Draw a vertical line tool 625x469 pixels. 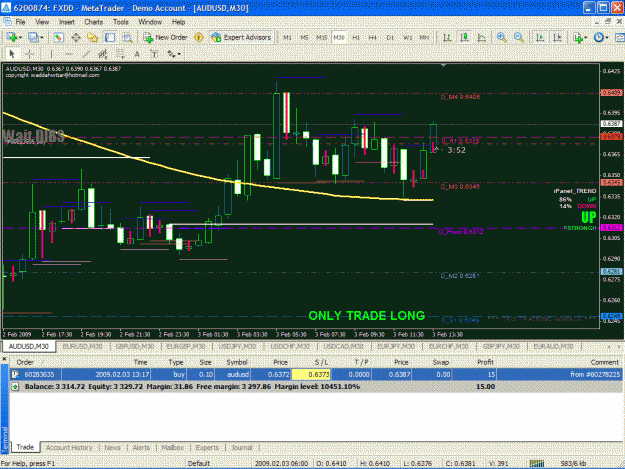pyautogui.click(x=51, y=54)
